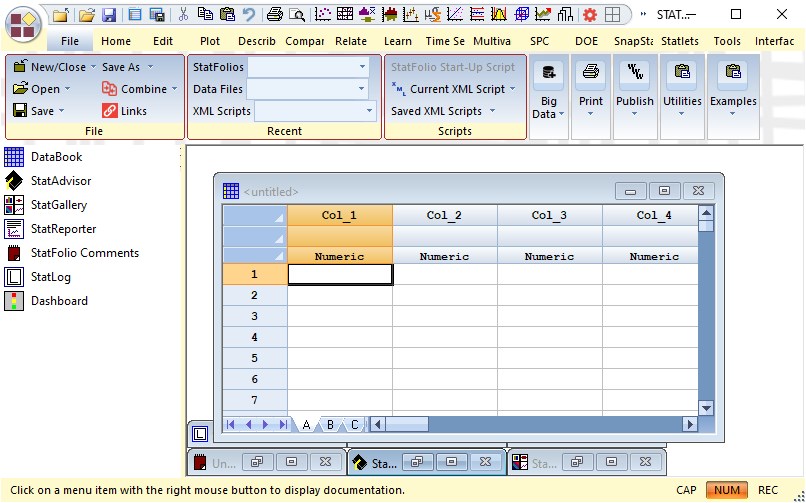The height and width of the screenshot is (503, 806).
Task: Click the quick toolbar overflow chevron
Action: [643, 14]
